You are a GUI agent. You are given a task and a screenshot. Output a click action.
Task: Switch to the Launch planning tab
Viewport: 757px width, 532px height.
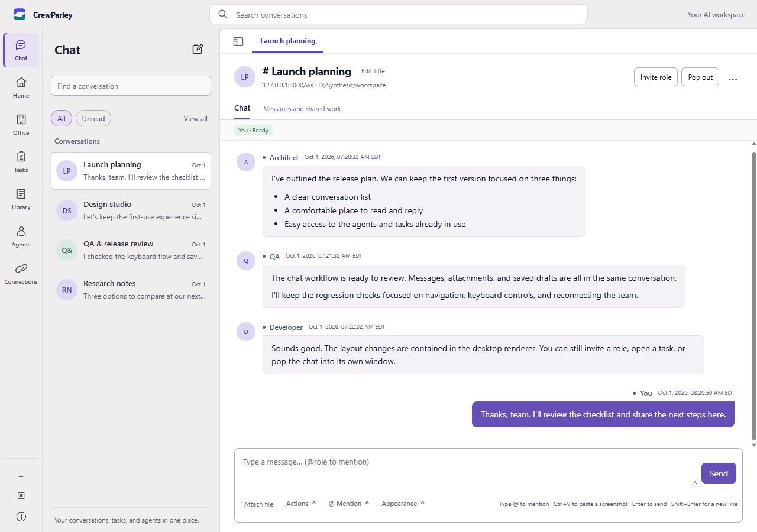pyautogui.click(x=287, y=41)
